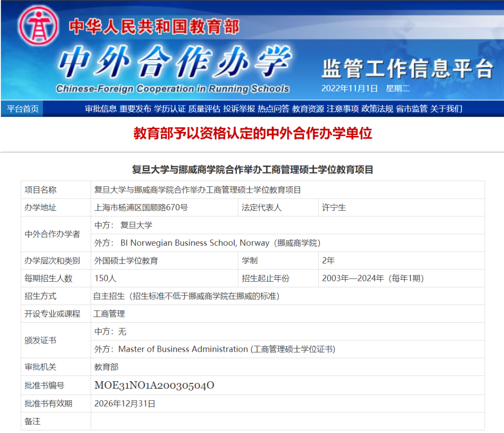Open 审批信息 menu item

pos(101,109)
